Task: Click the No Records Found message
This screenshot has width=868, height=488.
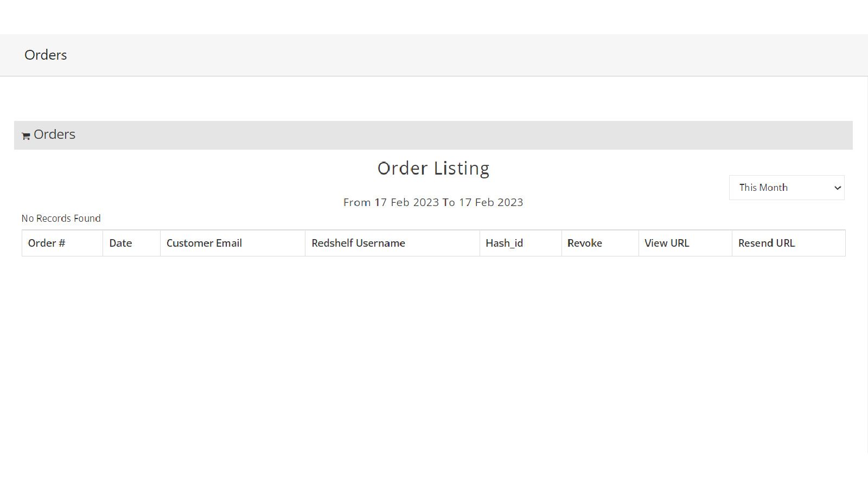Action: [x=61, y=219]
